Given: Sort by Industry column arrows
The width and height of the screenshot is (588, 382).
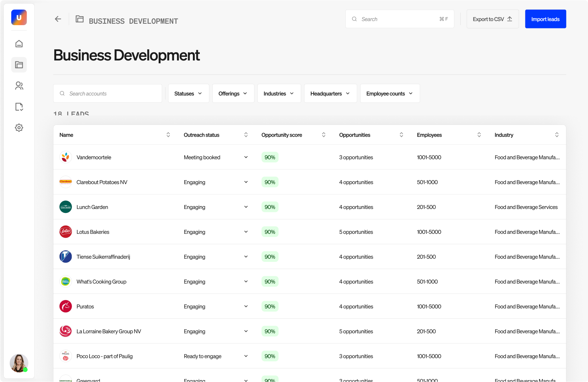Looking at the screenshot, I should [557, 135].
